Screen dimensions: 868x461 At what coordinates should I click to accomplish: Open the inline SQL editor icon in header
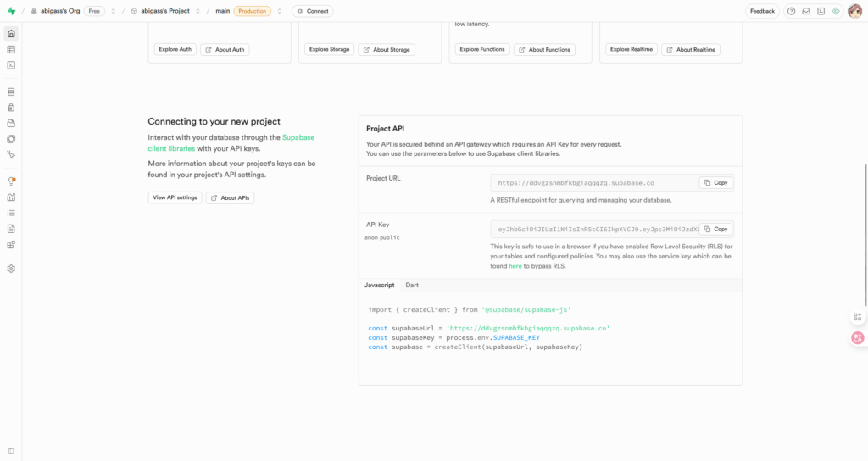821,11
